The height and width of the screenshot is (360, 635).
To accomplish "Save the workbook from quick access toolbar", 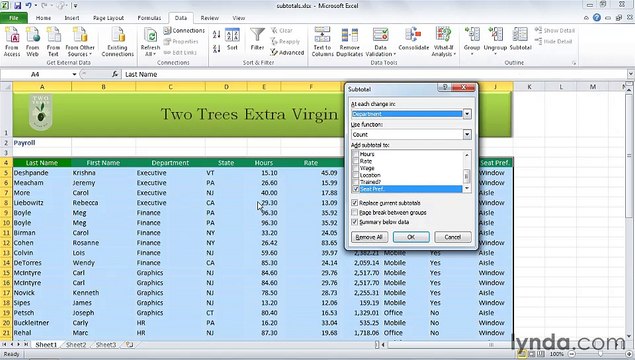I will (x=17, y=6).
